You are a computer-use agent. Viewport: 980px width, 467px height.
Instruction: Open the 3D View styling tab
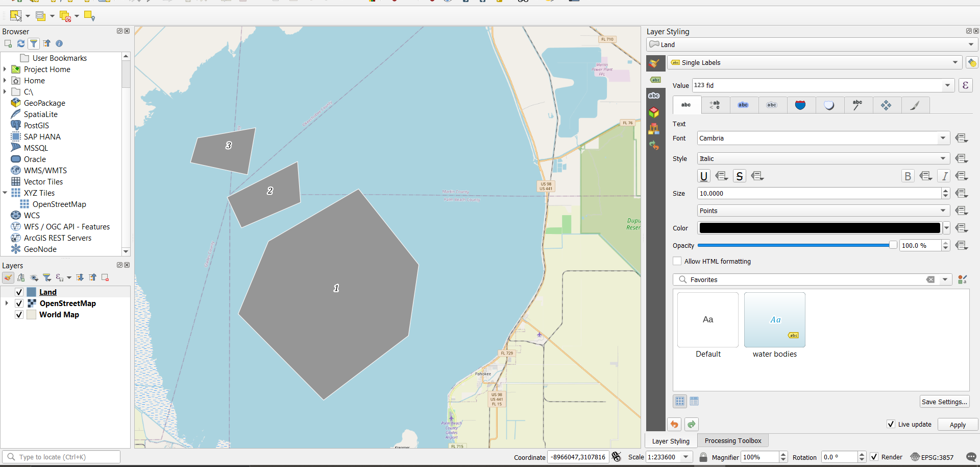click(654, 112)
